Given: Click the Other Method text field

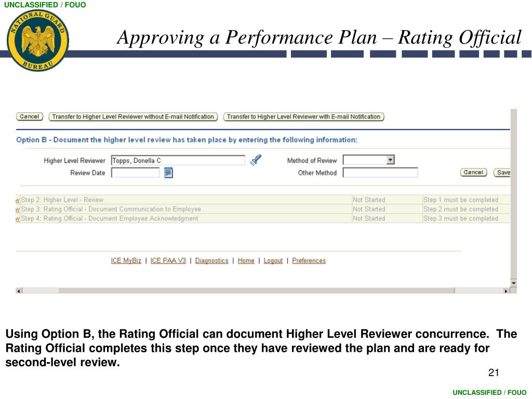Looking at the screenshot, I should tap(380, 172).
